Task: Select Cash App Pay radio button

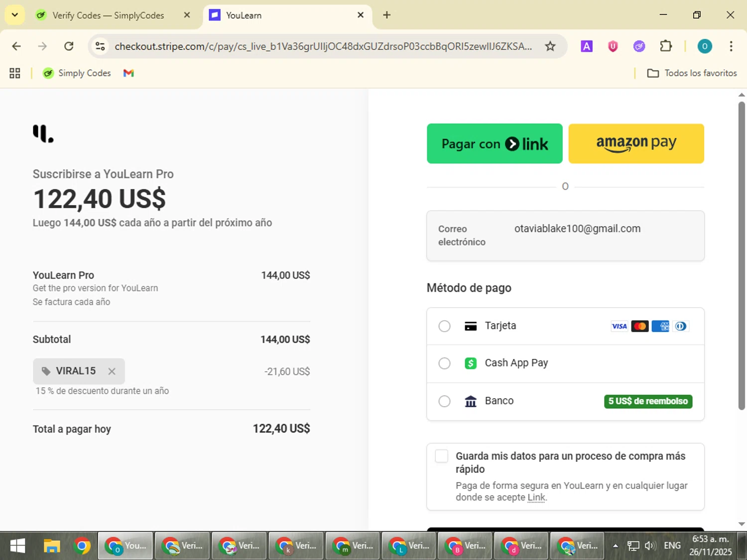Action: (x=444, y=363)
